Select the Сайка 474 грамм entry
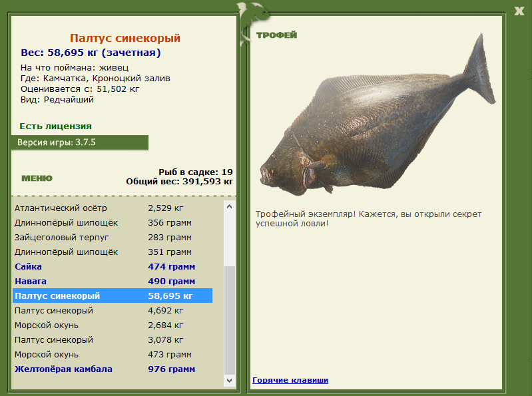Image resolution: width=532 pixels, height=396 pixels. click(113, 267)
